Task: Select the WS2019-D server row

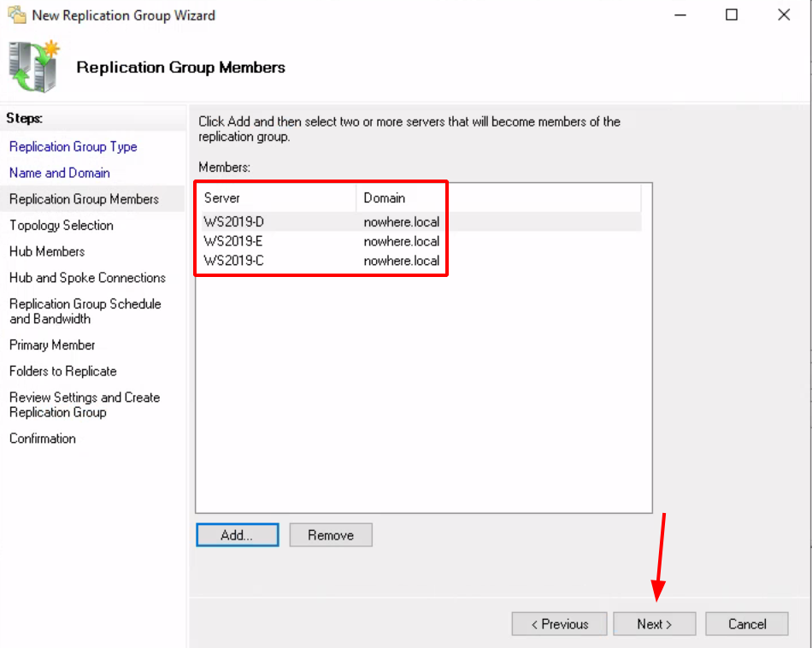Action: tap(421, 221)
